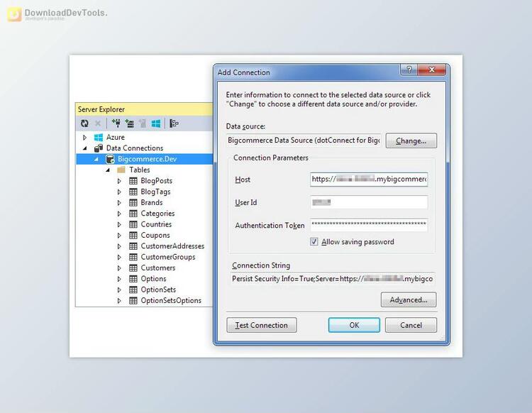Click the Brands table icon
532x413 pixels.
click(133, 203)
